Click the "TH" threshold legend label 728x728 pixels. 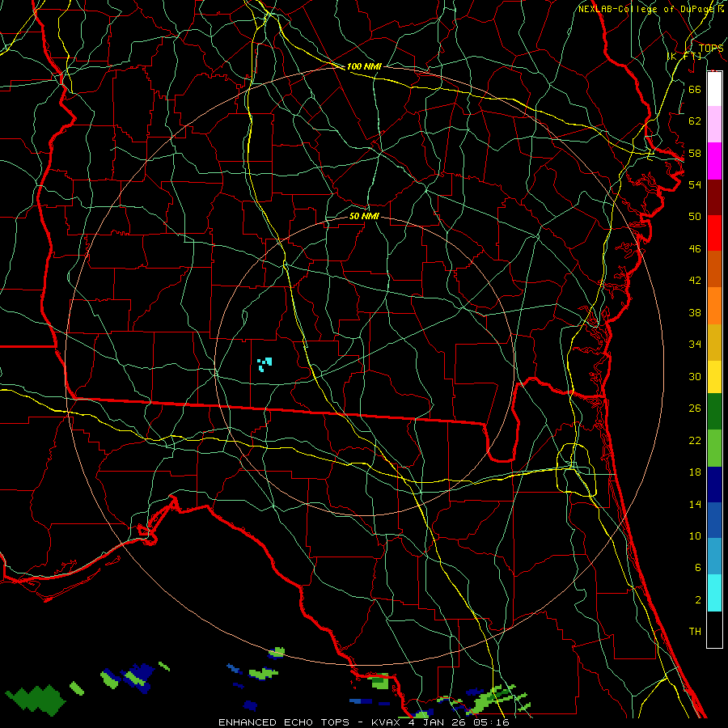[x=695, y=632]
